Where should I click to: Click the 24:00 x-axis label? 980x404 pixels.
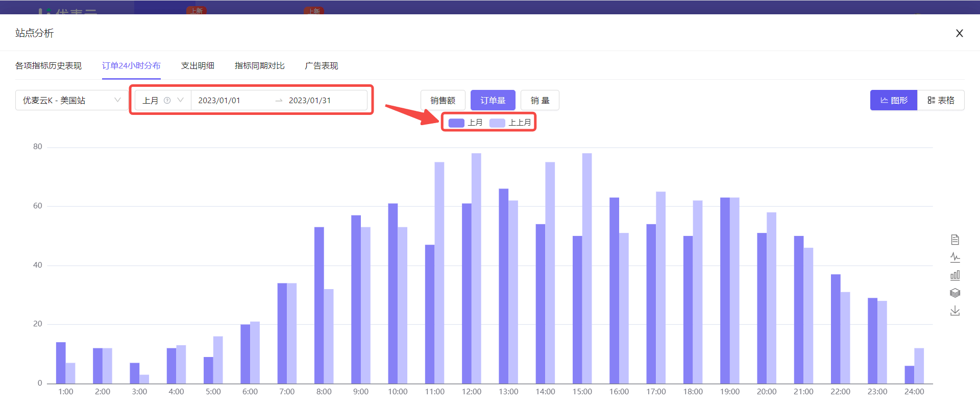(914, 392)
